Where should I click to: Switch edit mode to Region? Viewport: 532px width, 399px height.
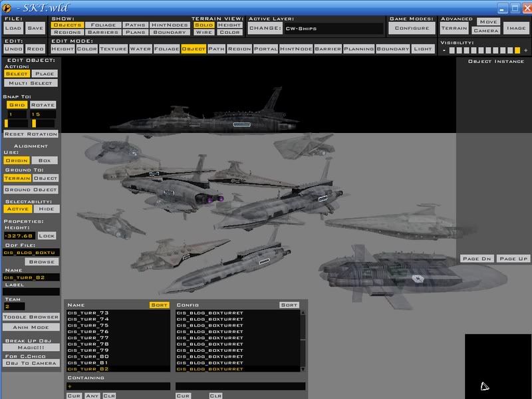point(239,49)
